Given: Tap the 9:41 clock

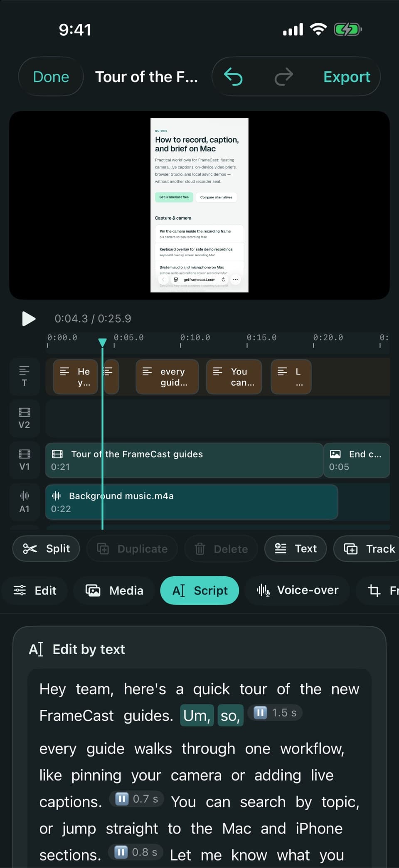Looking at the screenshot, I should [x=75, y=30].
